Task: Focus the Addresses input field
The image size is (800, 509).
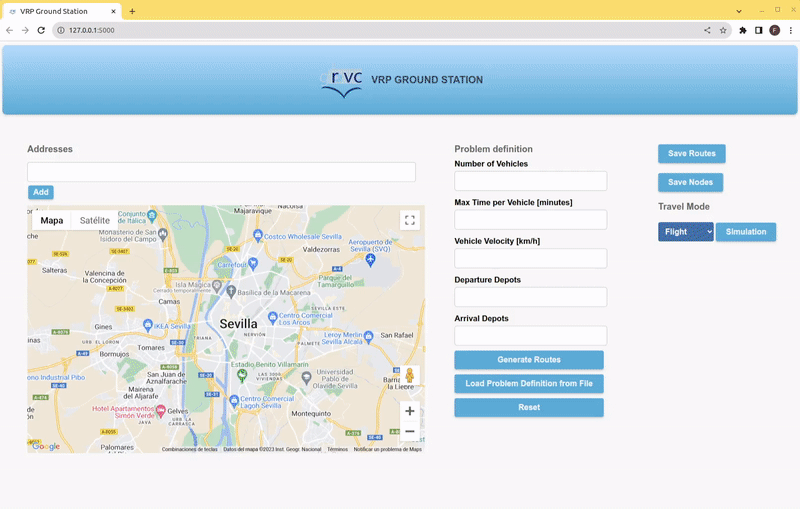Action: click(x=221, y=172)
